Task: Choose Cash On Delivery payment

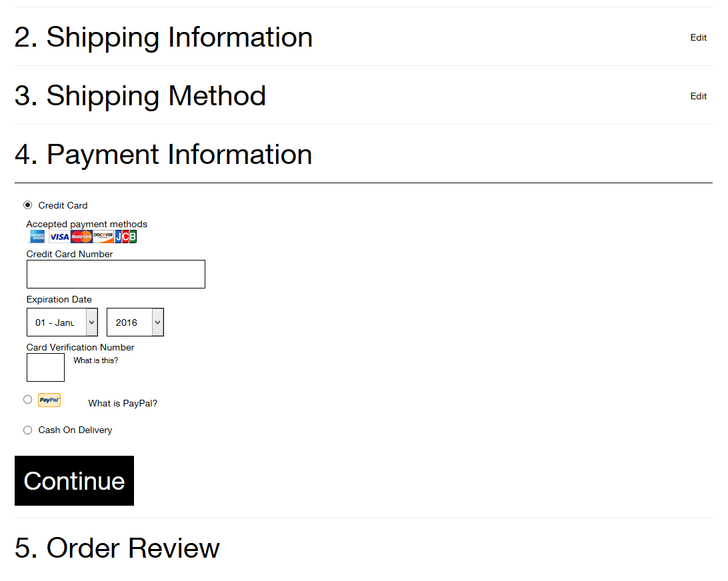Action: tap(28, 430)
